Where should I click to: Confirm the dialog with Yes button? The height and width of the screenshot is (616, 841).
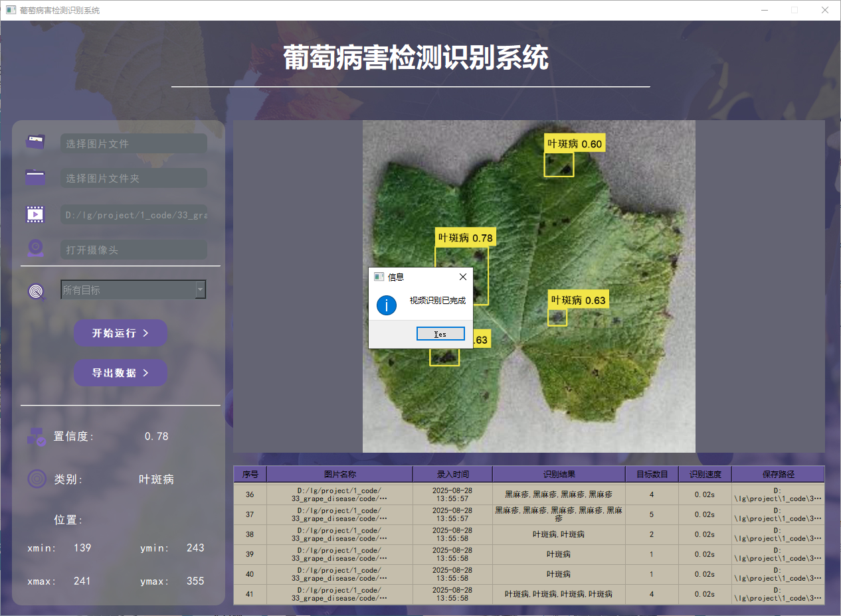coord(440,334)
